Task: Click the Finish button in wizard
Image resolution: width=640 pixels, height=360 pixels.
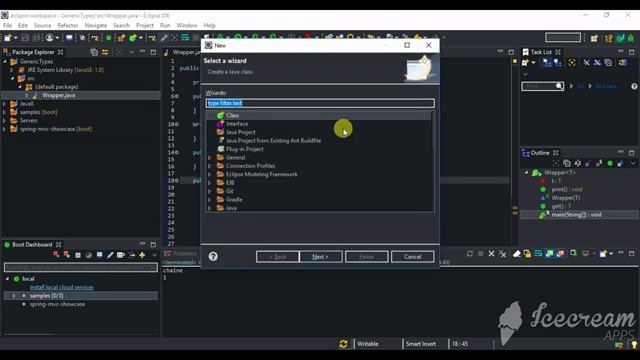Action: point(366,257)
